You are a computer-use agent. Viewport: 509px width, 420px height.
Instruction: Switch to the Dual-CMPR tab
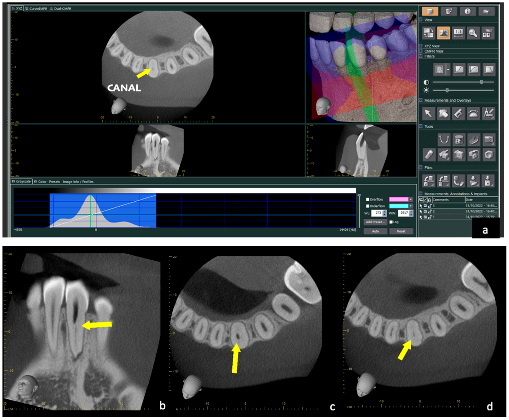(x=61, y=8)
